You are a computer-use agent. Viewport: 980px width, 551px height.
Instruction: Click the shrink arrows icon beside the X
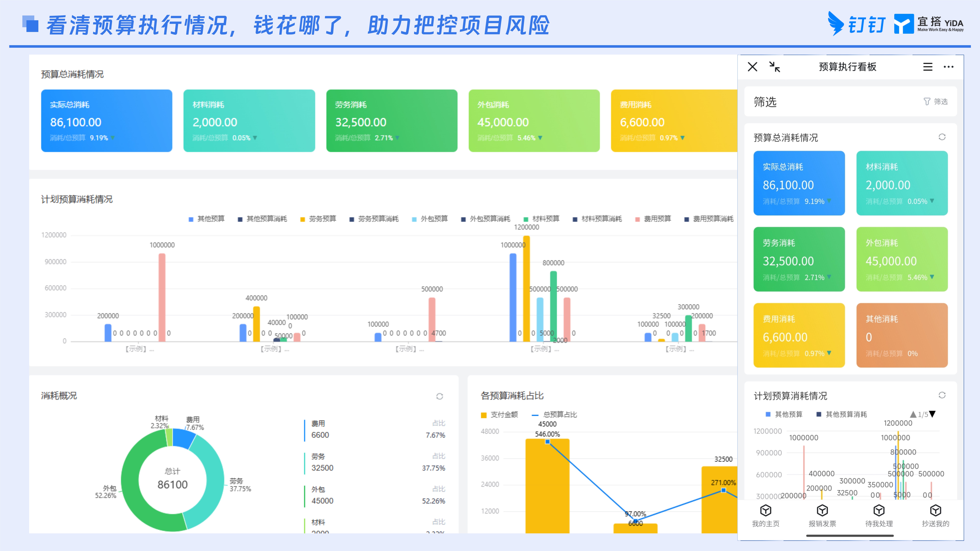pyautogui.click(x=775, y=67)
